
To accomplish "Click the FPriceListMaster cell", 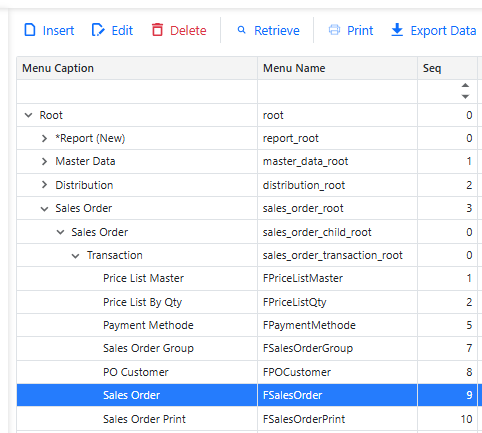I will click(x=337, y=278).
